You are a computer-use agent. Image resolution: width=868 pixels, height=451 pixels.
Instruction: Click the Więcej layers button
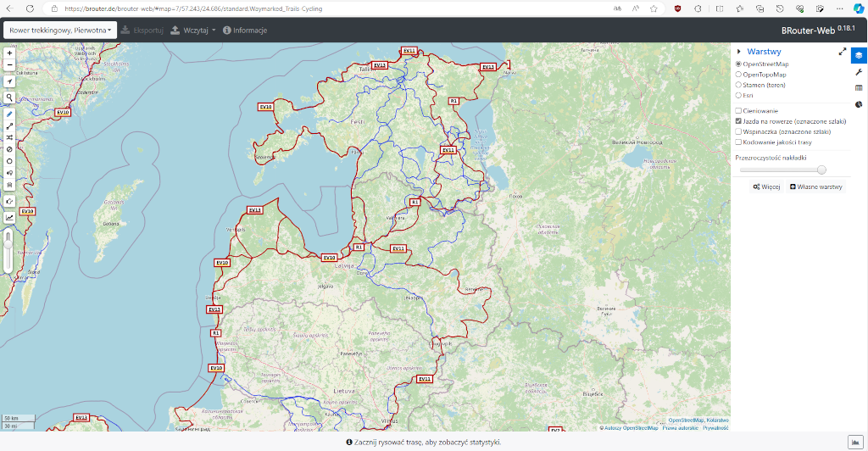pyautogui.click(x=766, y=187)
